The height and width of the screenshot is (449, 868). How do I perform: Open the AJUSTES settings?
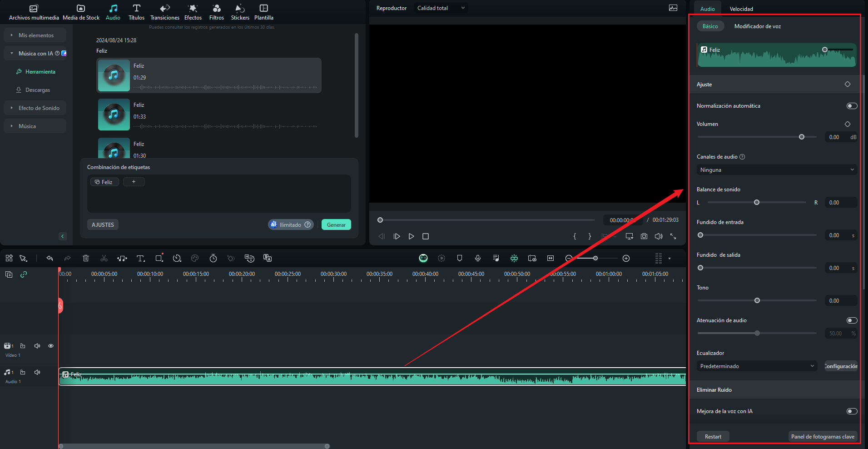point(103,224)
